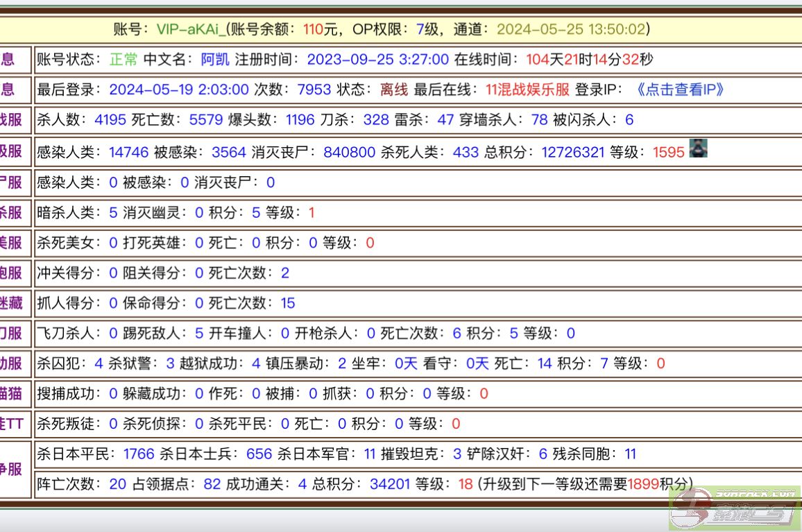Click kill count 4195
The width and height of the screenshot is (802, 532).
[x=110, y=120]
